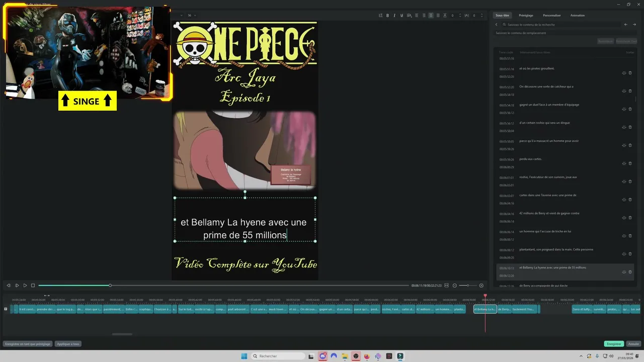644x362 pixels.
Task: Adjust the timeline zoom slider
Action: 468,286
